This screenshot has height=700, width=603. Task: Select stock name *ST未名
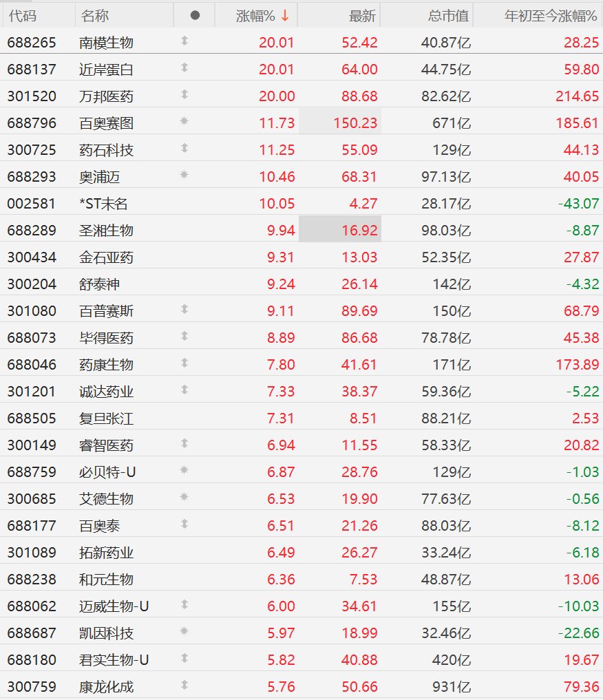coord(103,204)
